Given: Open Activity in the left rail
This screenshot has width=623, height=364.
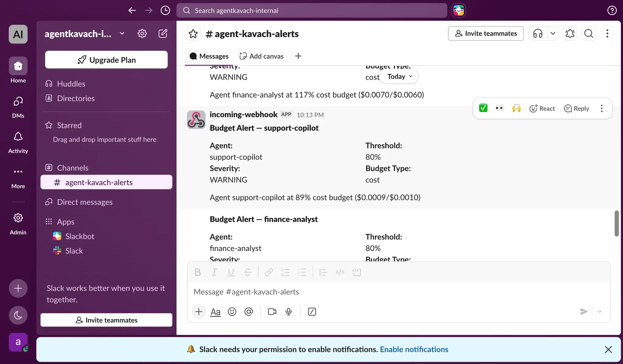Looking at the screenshot, I should (18, 142).
